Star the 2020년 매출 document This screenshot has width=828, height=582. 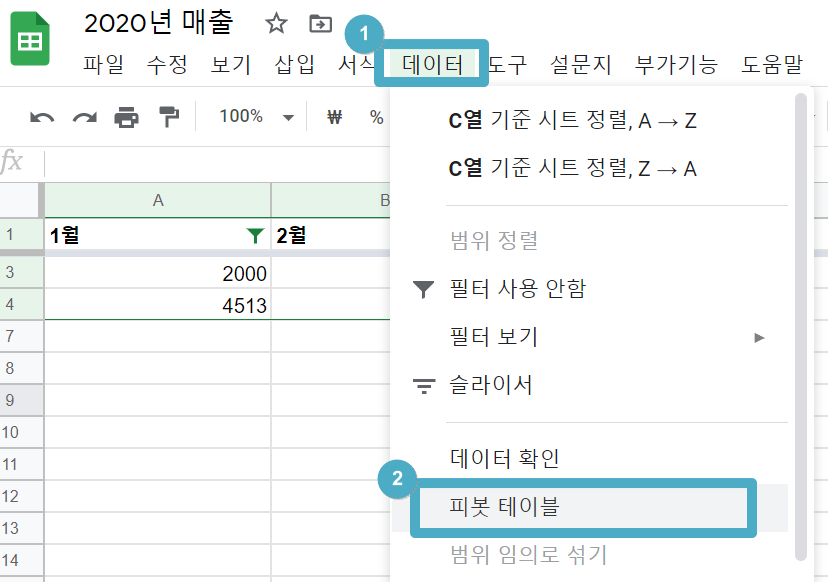(x=276, y=24)
